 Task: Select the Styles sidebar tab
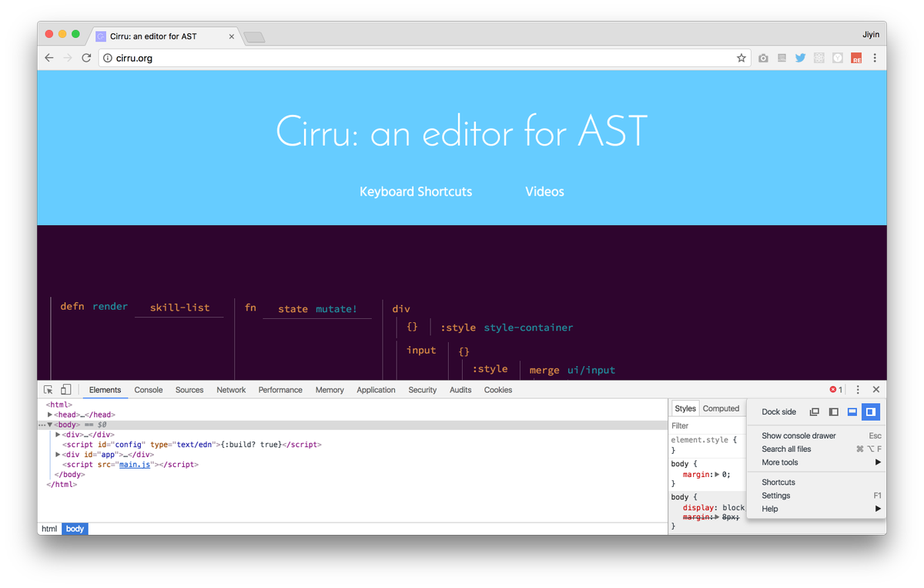coord(685,408)
